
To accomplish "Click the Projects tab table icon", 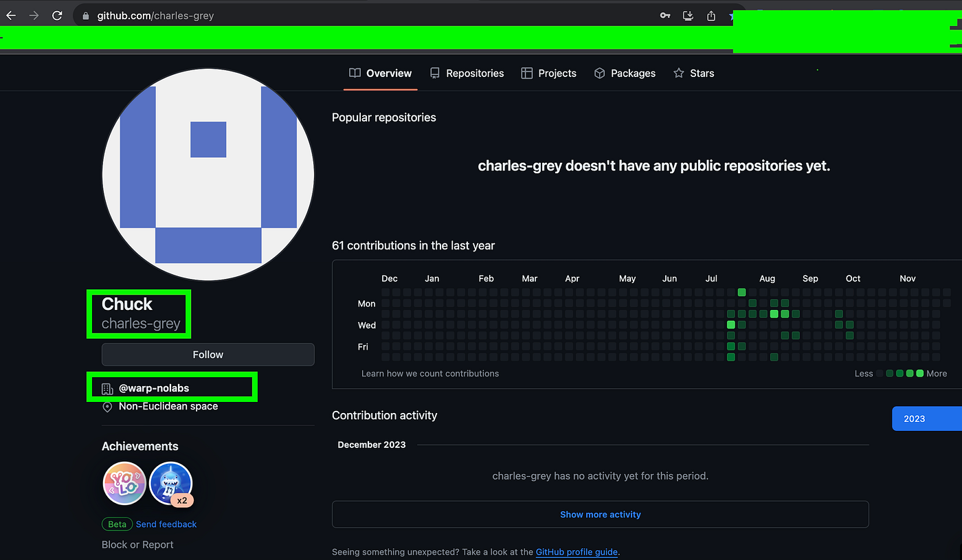I will coord(527,74).
